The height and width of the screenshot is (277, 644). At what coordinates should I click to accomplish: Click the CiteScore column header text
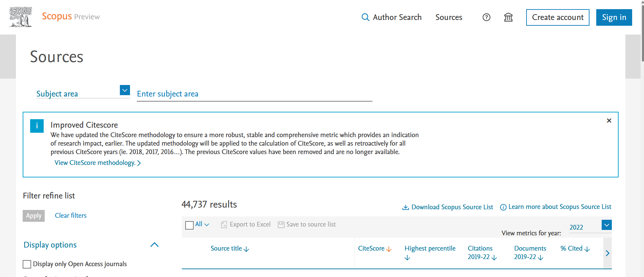(371, 249)
